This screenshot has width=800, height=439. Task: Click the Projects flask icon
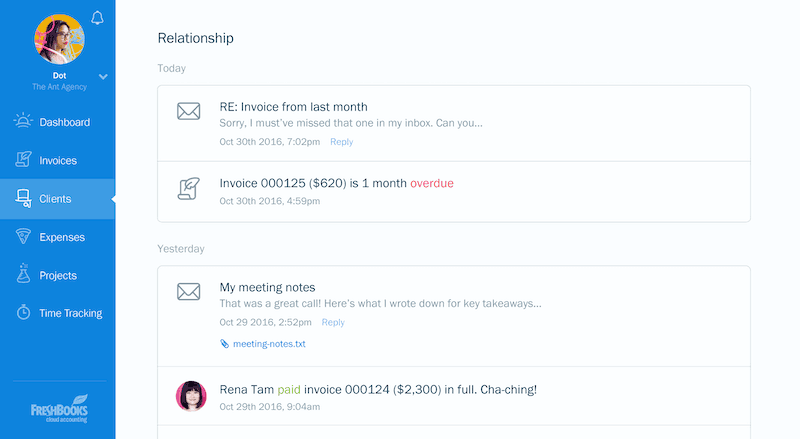pos(23,275)
